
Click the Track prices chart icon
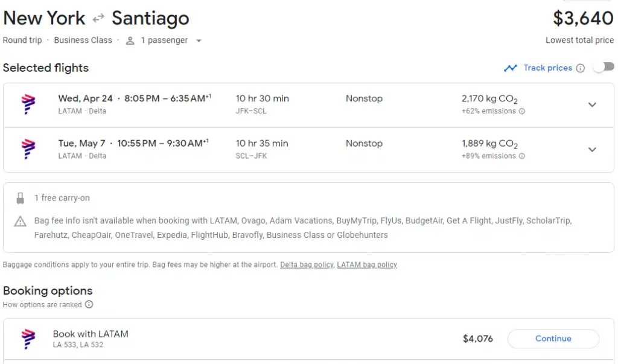coord(511,68)
